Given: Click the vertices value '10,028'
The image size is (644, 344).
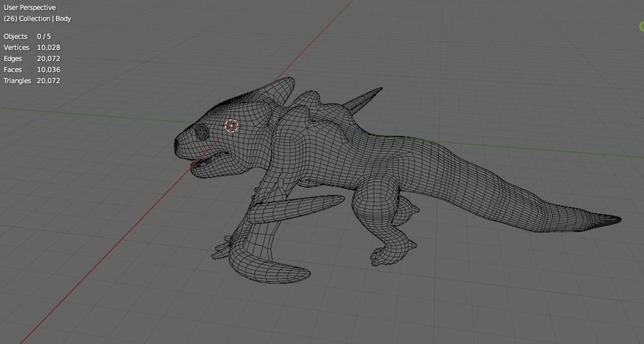Looking at the screenshot, I should (49, 47).
